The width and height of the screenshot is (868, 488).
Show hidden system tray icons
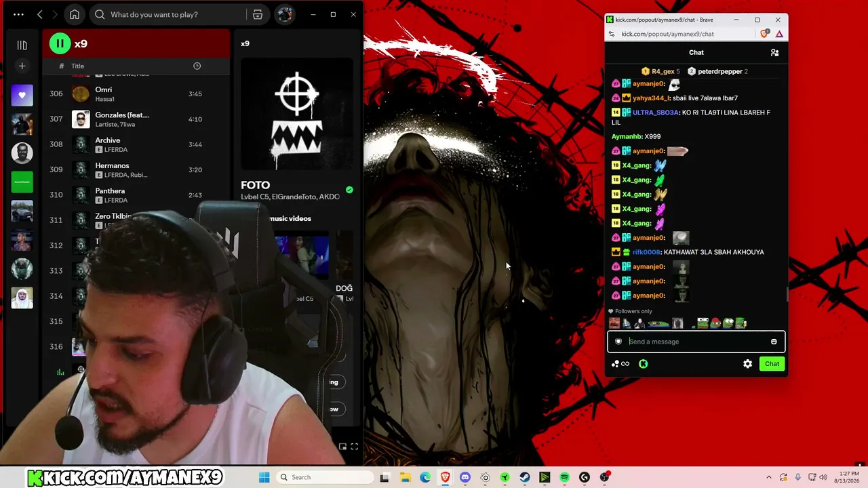click(768, 477)
